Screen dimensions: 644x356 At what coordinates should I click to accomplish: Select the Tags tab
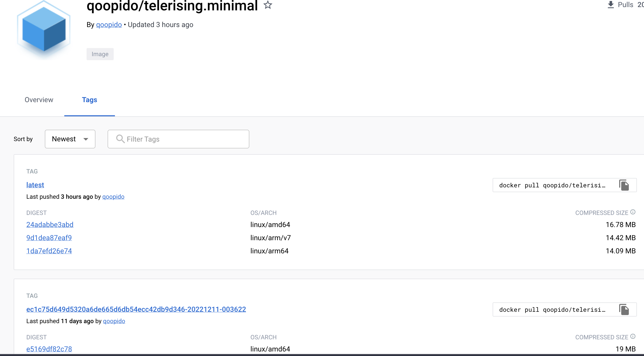point(90,100)
